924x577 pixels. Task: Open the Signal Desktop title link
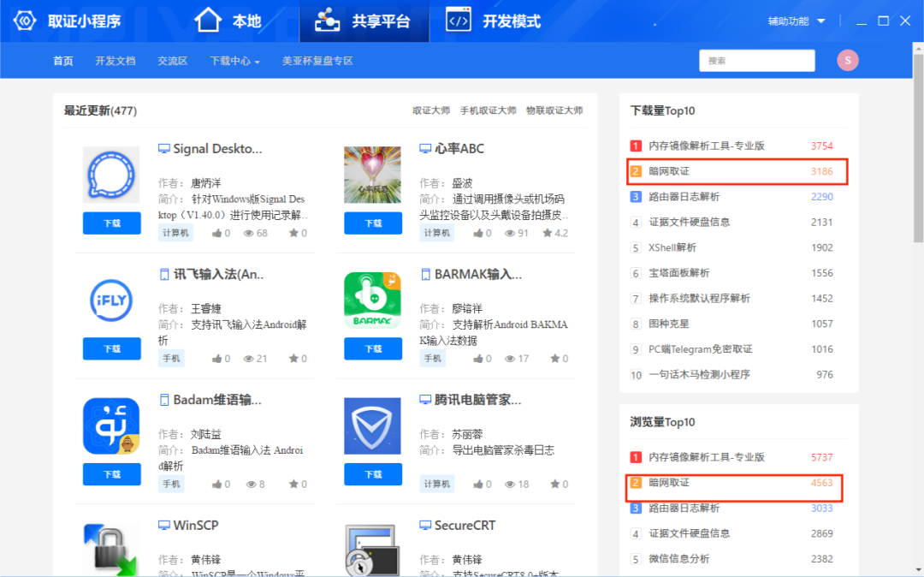click(217, 148)
